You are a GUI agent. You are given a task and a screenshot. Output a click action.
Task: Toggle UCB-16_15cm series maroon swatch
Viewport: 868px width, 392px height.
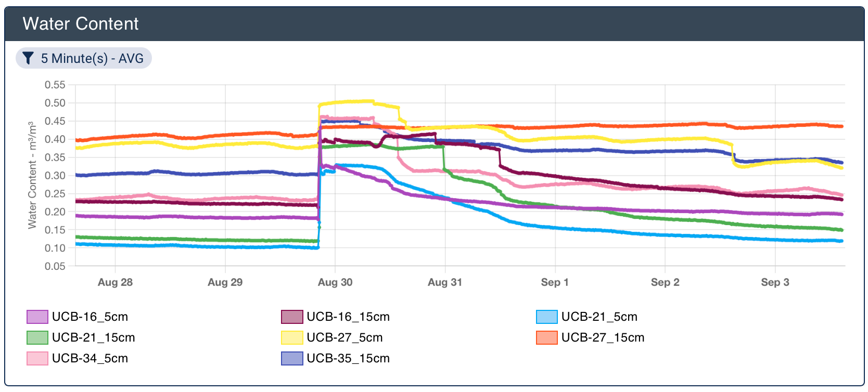[x=292, y=317]
